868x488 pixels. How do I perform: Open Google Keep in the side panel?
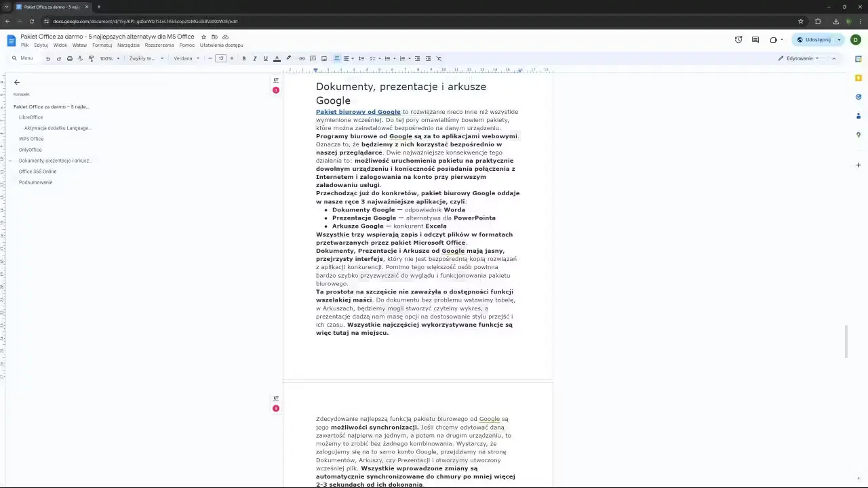[859, 77]
